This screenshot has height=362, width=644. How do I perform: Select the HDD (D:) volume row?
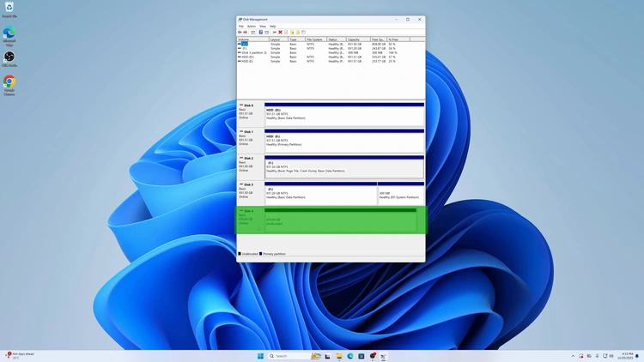click(x=331, y=57)
